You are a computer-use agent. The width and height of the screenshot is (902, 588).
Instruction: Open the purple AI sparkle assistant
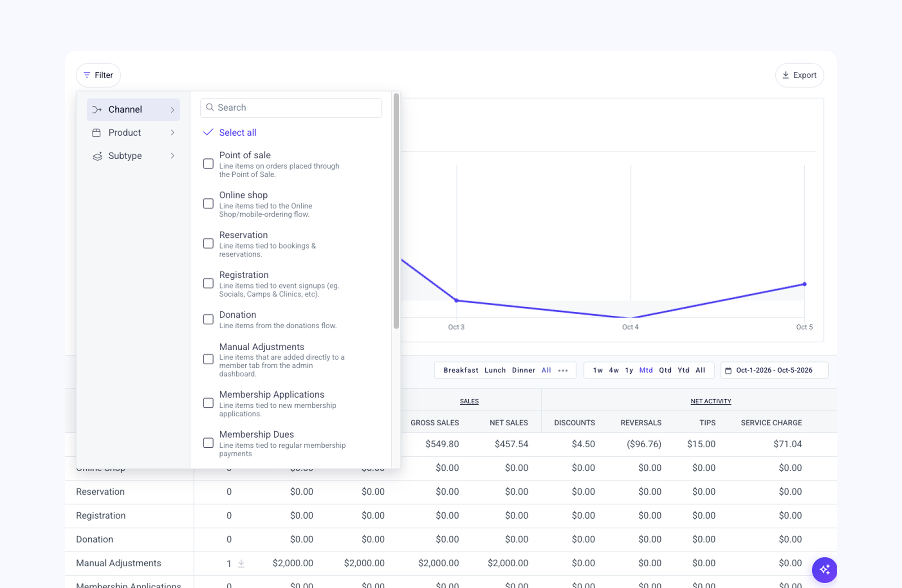[x=824, y=570]
